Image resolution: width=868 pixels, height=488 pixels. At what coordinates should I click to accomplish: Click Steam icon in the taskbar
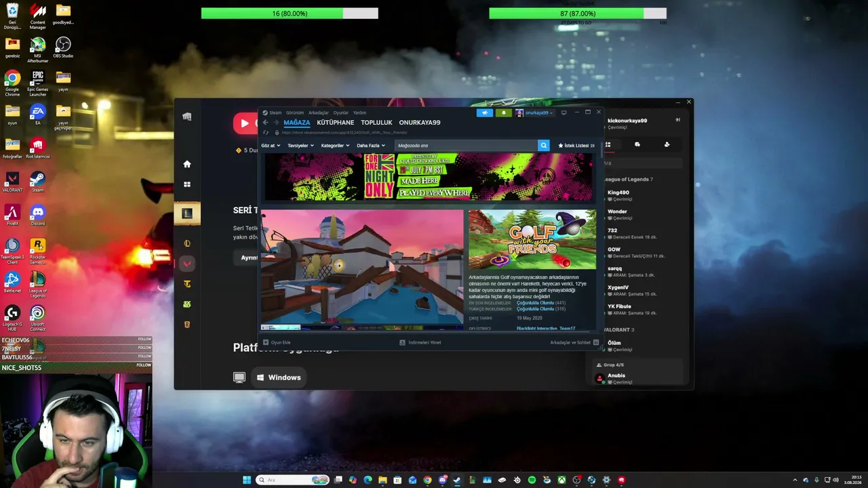point(457,480)
